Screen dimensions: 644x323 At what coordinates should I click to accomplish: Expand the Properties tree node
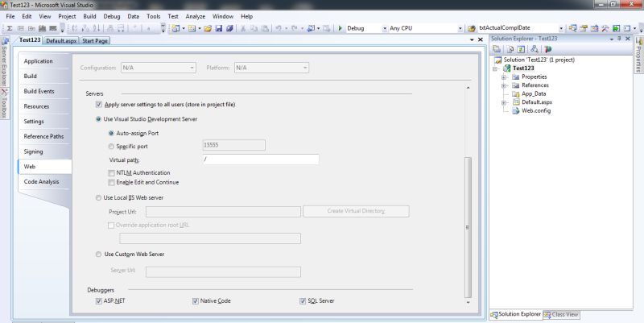[504, 77]
